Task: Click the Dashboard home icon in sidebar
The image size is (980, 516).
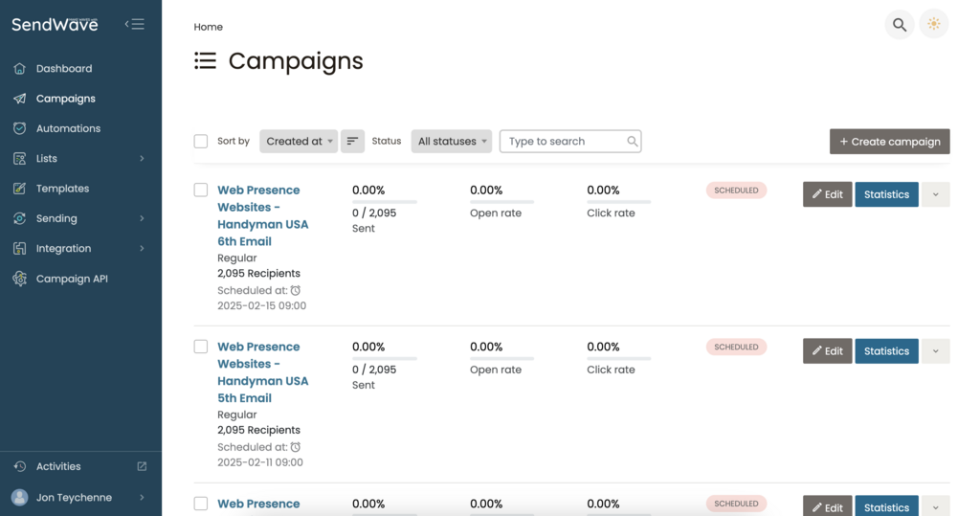Action: (x=20, y=69)
